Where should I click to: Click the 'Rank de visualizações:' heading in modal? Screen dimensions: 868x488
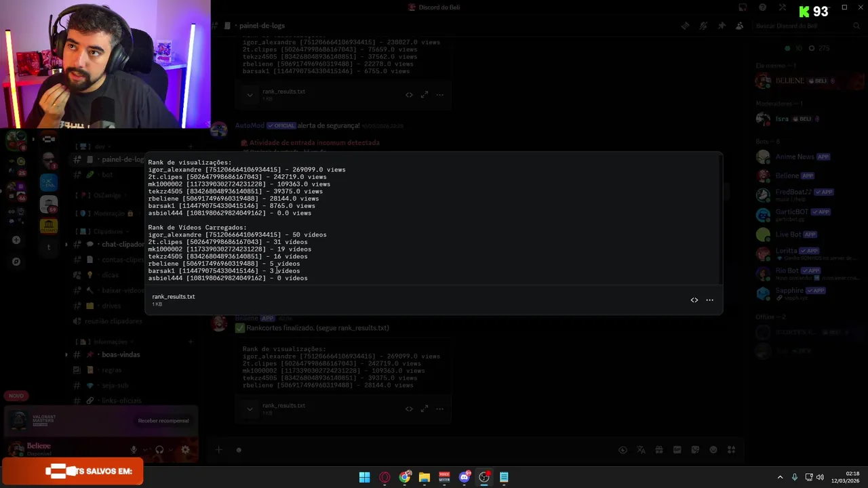click(190, 162)
